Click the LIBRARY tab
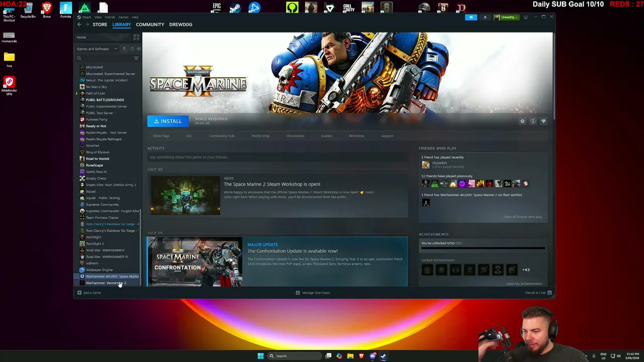The width and height of the screenshot is (644, 362). (121, 24)
